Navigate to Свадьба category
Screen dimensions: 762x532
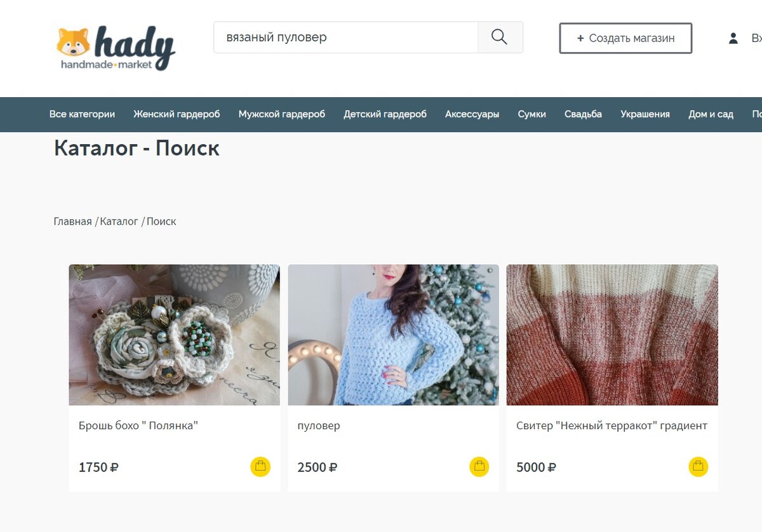coord(583,114)
